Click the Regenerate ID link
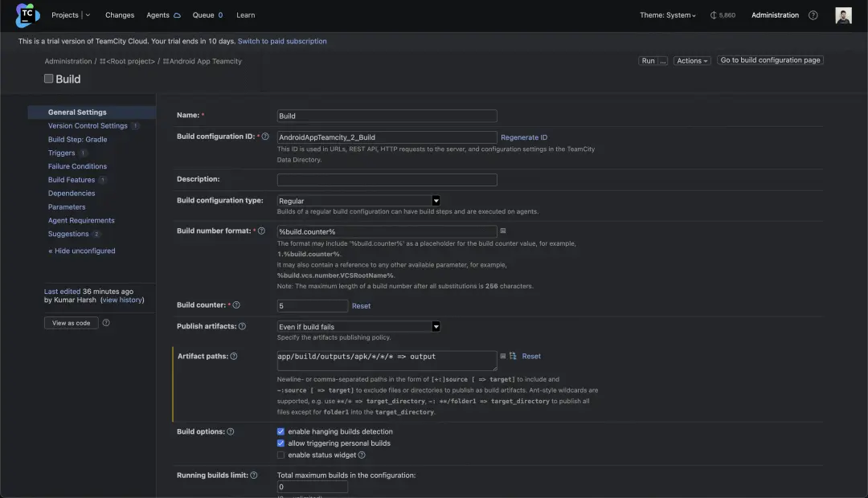The width and height of the screenshot is (868, 498). (524, 137)
